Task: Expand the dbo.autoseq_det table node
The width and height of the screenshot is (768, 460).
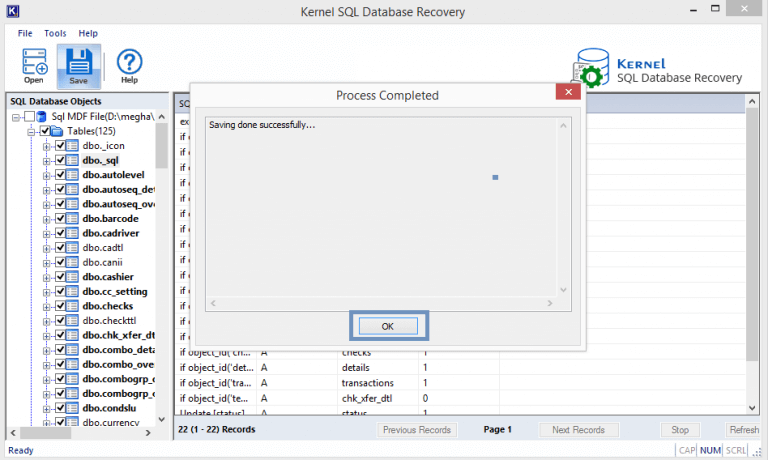Action: pos(47,190)
